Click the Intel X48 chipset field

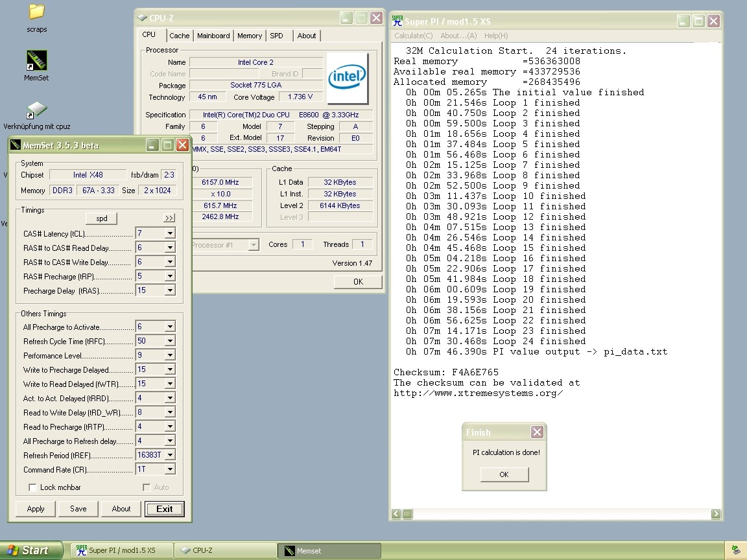coord(88,175)
